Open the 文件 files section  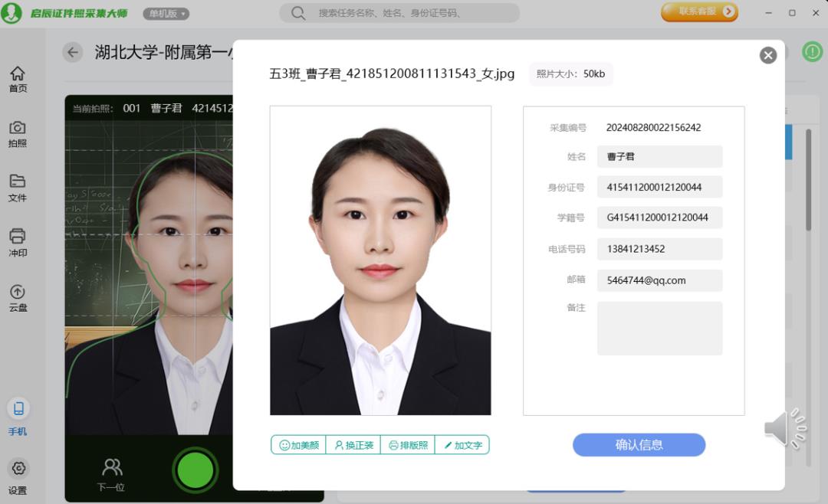(18, 188)
